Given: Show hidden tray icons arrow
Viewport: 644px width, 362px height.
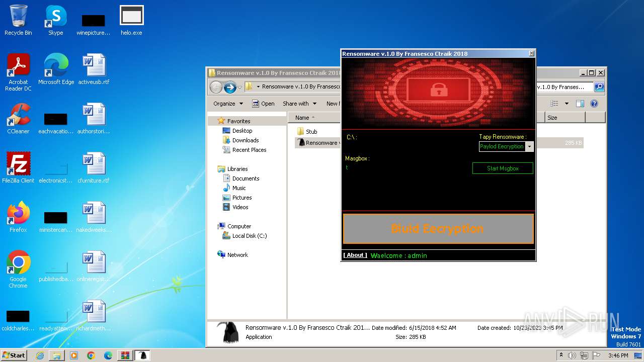Looking at the screenshot, I should tap(561, 355).
